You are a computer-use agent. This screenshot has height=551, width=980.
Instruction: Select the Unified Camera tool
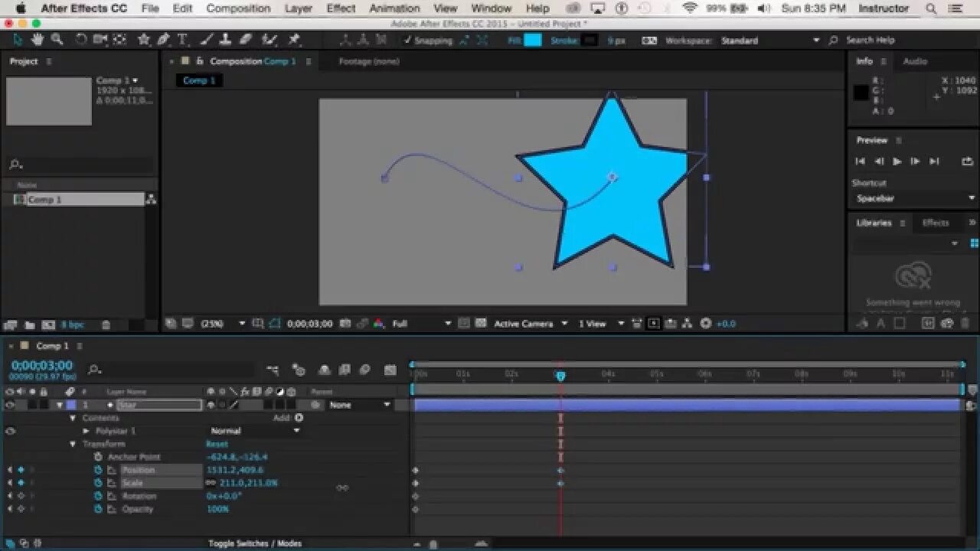(100, 39)
